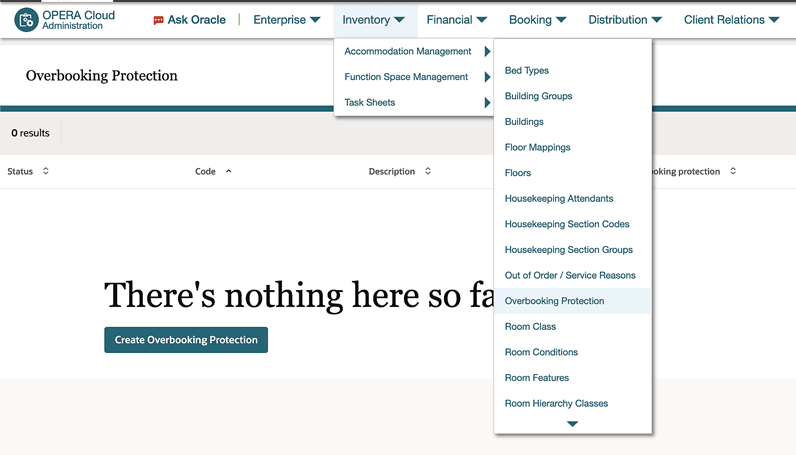Click the Booking dropdown arrow
The height and width of the screenshot is (455, 796).
(x=561, y=20)
